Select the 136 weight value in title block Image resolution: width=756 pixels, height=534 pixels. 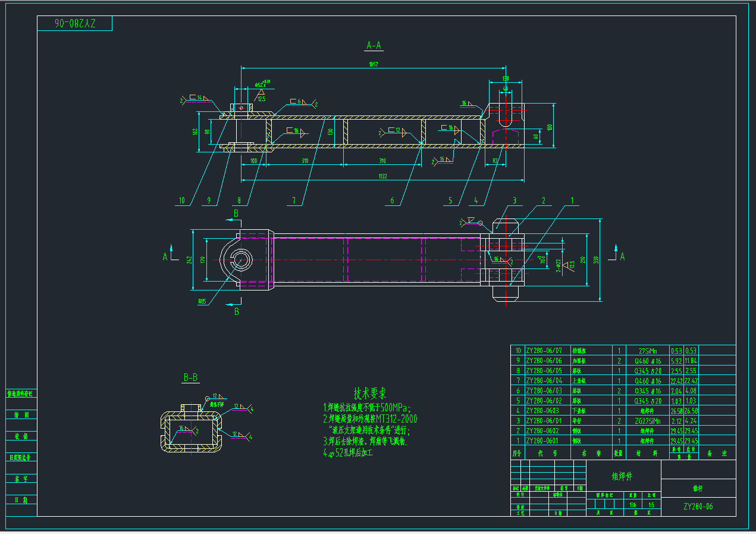tap(633, 504)
